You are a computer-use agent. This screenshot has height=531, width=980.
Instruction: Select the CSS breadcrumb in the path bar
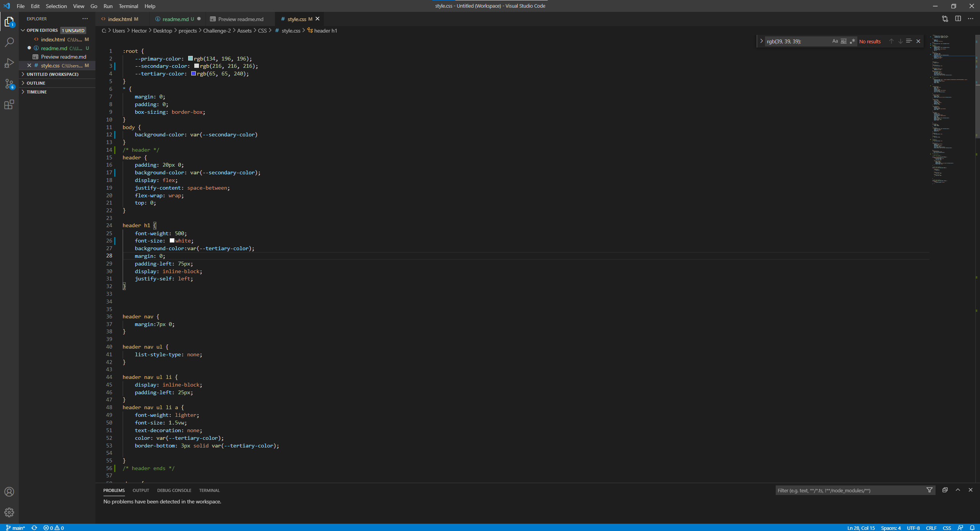point(263,31)
